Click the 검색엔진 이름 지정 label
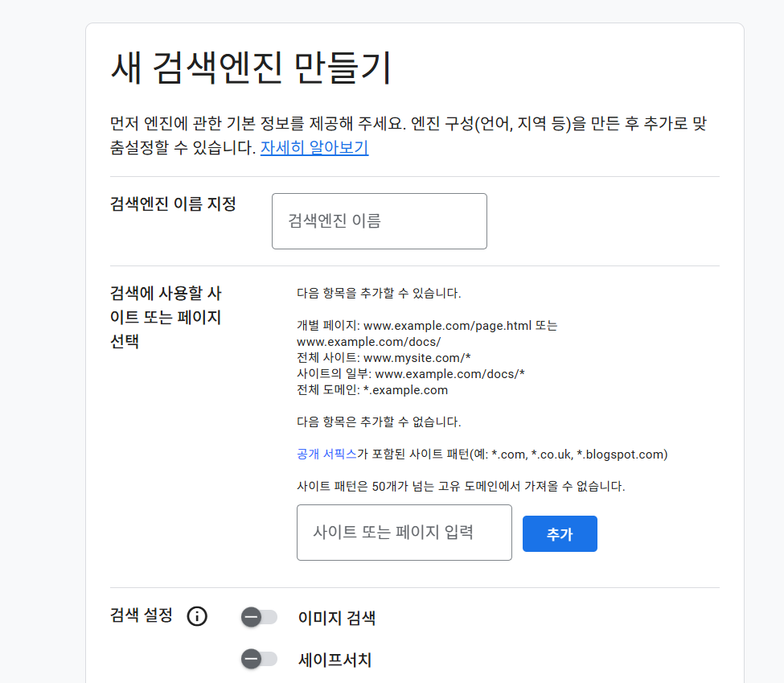 173,204
